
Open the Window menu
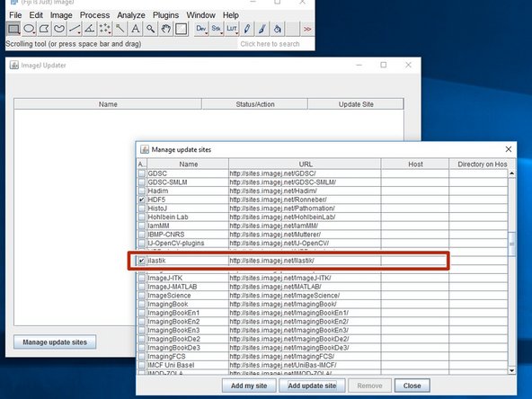point(201,15)
